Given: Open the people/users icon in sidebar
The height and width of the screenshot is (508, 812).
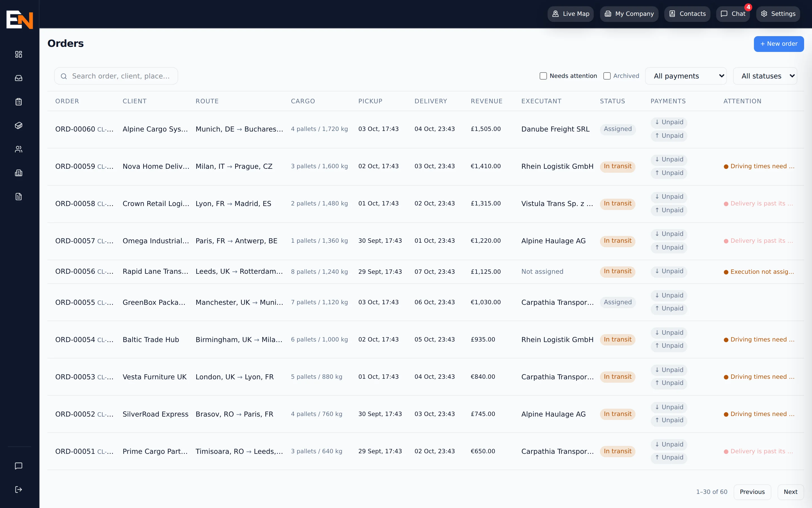Looking at the screenshot, I should click(x=19, y=149).
